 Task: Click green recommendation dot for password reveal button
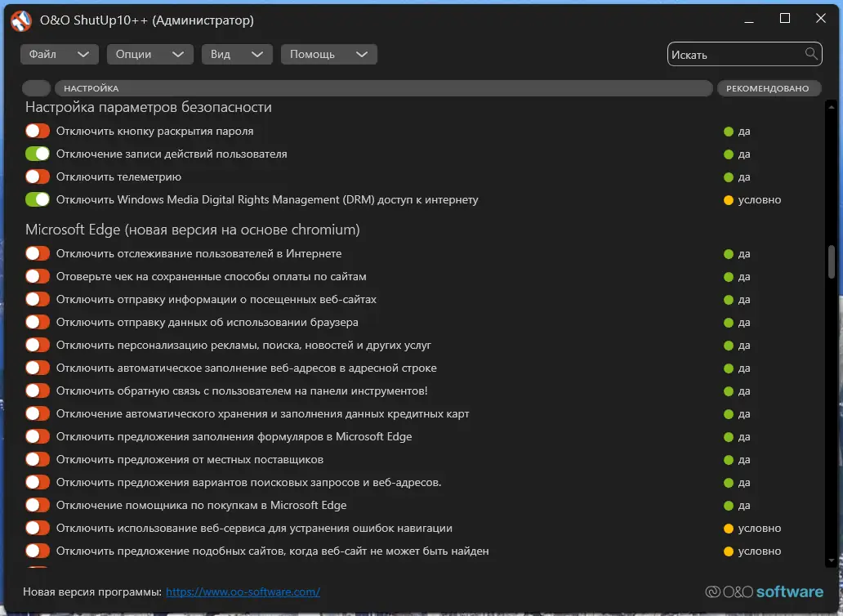tap(729, 132)
